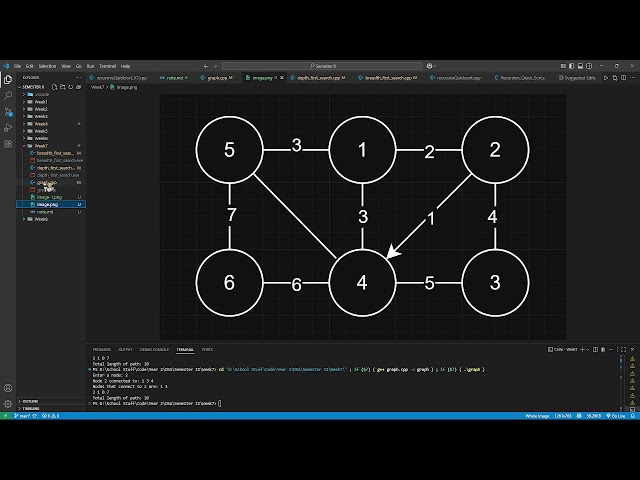Click New File icon in Explorer header
Screen dimensions: 640x480
pos(54,87)
